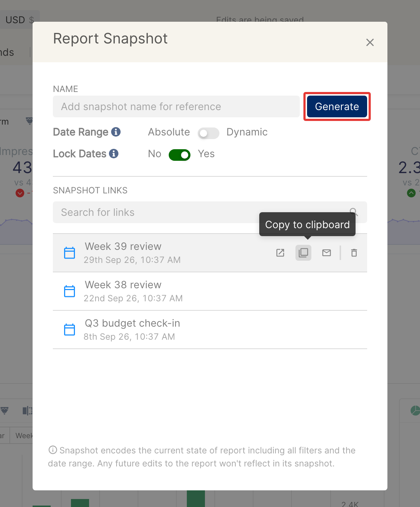Click the Generate snapshot button
The image size is (420, 507).
(337, 106)
